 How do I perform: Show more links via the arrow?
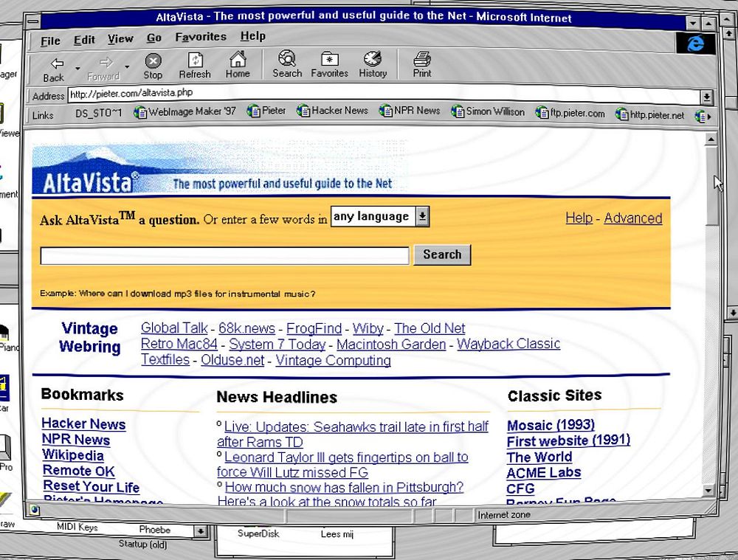(x=709, y=117)
